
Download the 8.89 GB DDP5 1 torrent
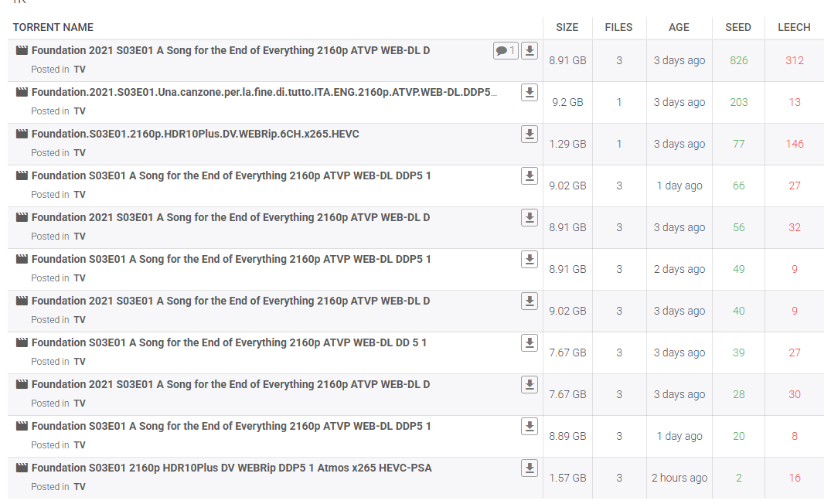point(530,427)
